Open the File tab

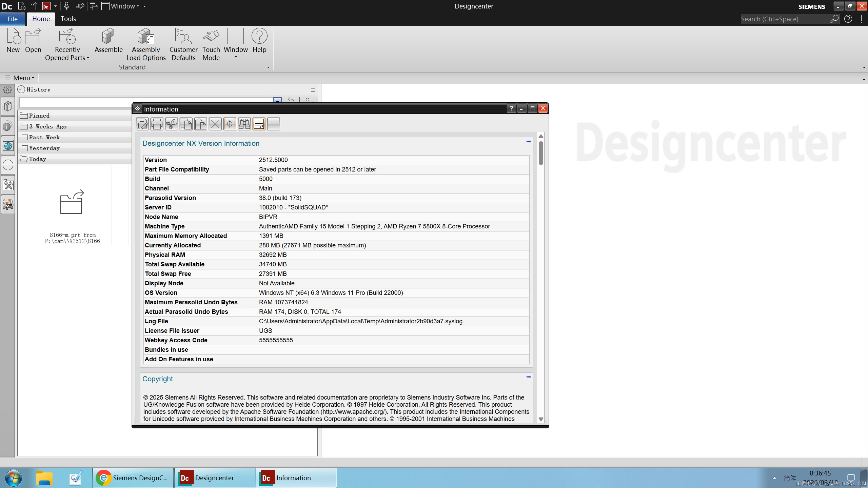point(13,19)
